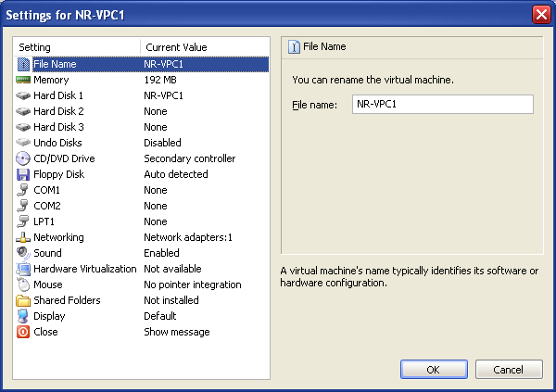This screenshot has height=392, width=556.
Task: Click the Undo Disks icon
Action: click(23, 143)
